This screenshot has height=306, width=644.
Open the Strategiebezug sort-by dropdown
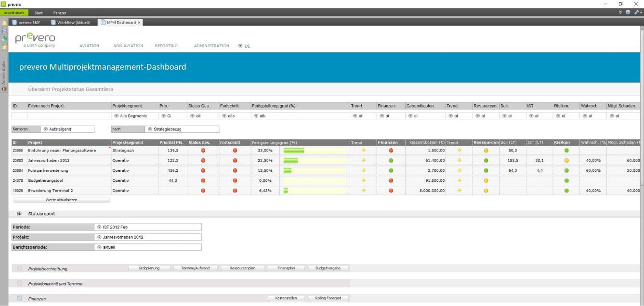click(181, 129)
